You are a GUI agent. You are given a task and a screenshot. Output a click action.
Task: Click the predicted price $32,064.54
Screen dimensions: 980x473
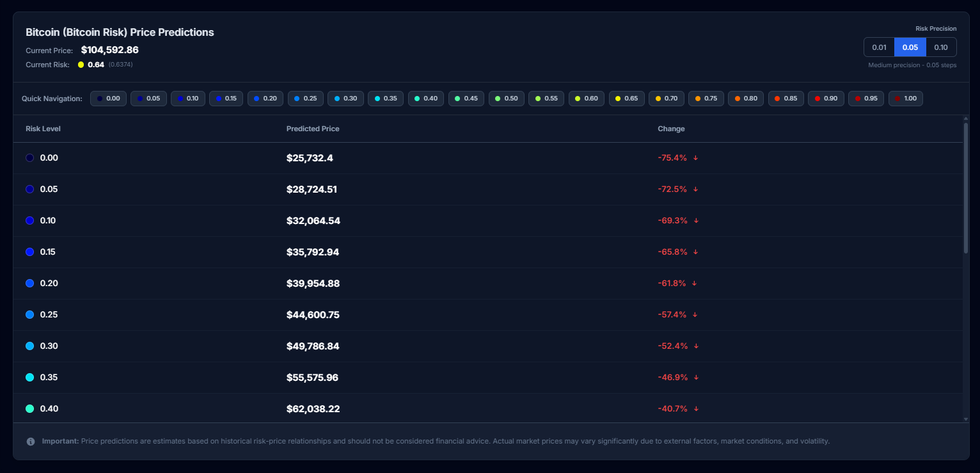pos(313,221)
